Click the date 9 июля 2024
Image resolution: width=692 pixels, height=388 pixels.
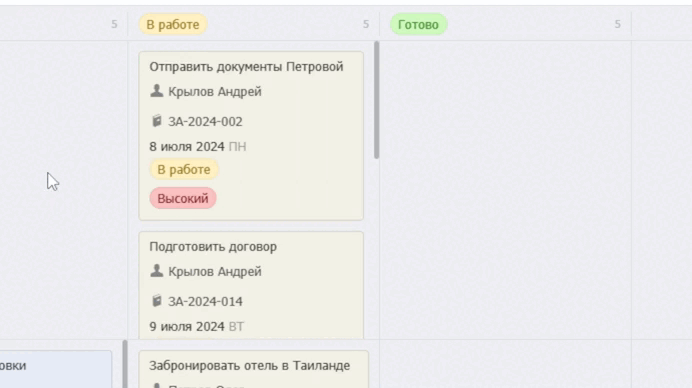187,327
